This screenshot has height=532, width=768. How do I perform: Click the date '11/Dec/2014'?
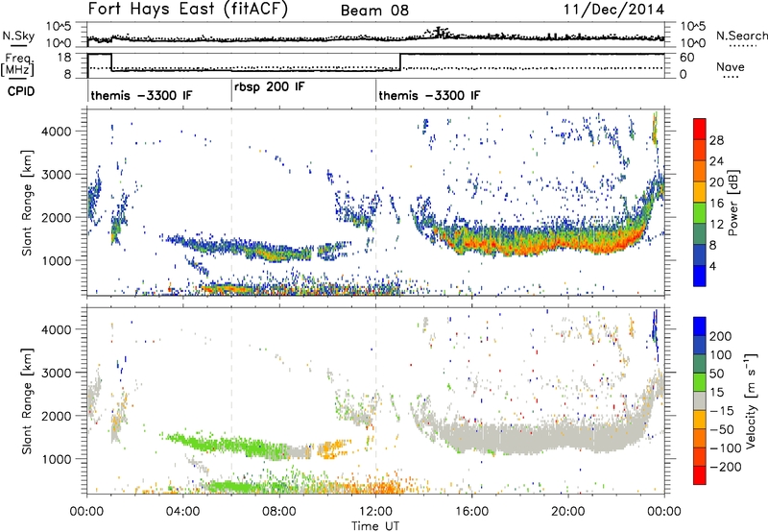click(x=613, y=9)
